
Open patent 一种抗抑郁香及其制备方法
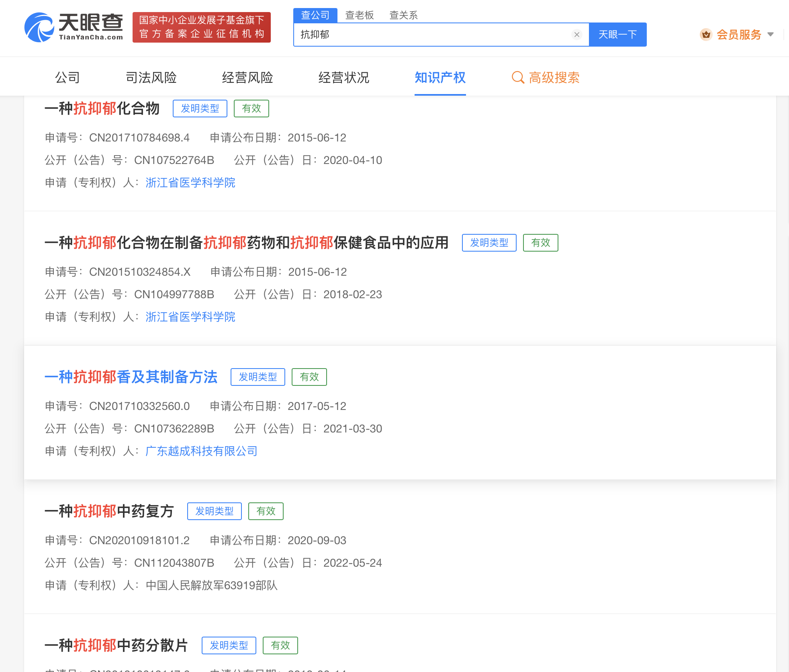[x=131, y=377]
